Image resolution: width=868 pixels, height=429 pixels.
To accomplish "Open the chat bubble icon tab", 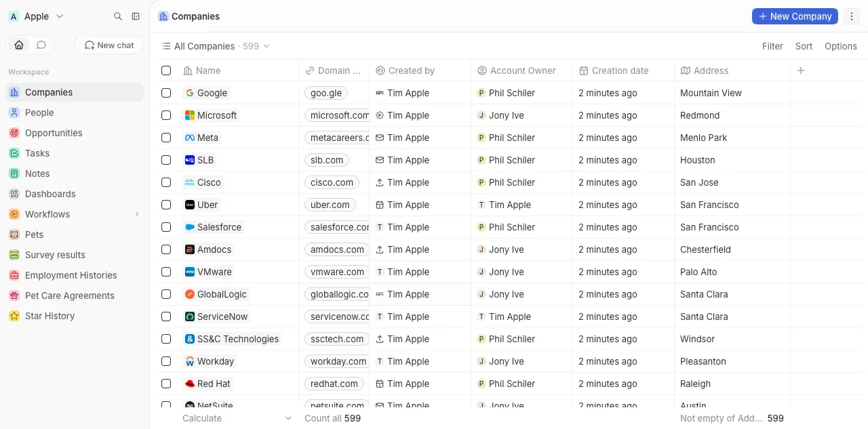I will [x=41, y=45].
